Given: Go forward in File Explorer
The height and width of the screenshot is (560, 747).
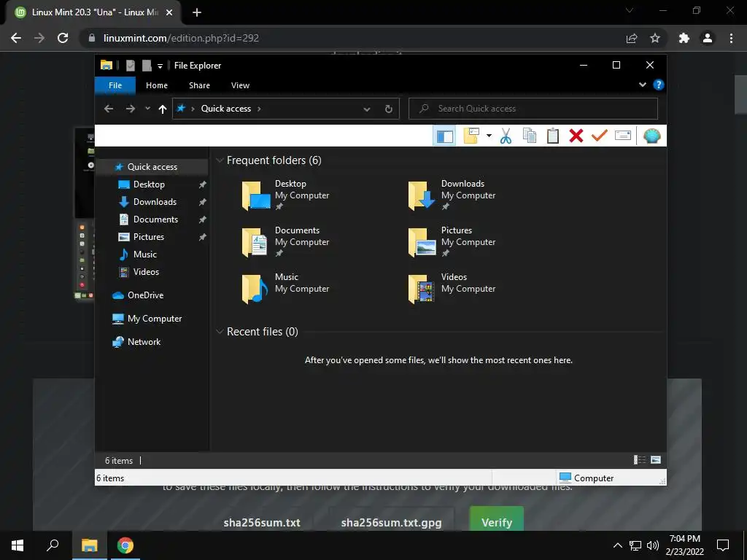Looking at the screenshot, I should click(x=130, y=109).
